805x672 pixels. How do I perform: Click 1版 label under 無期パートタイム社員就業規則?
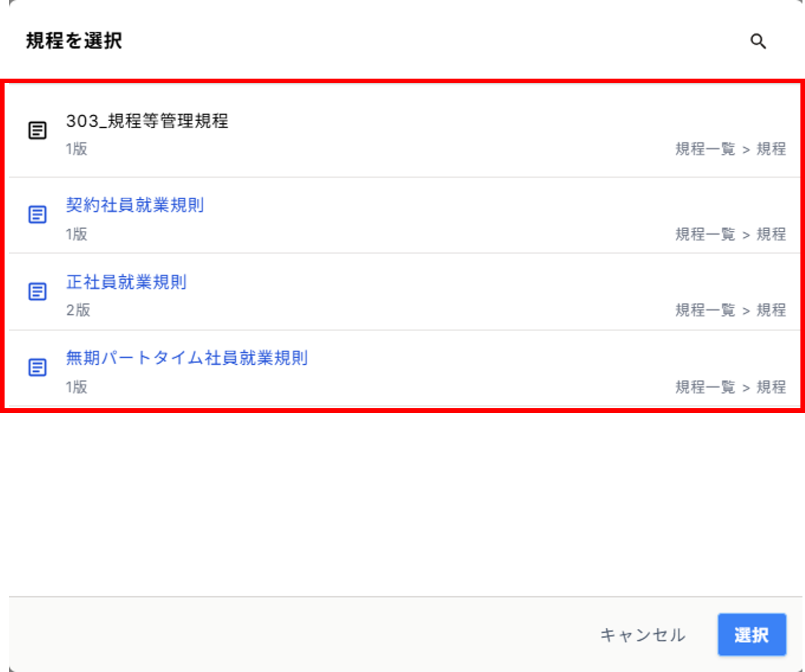coord(77,387)
